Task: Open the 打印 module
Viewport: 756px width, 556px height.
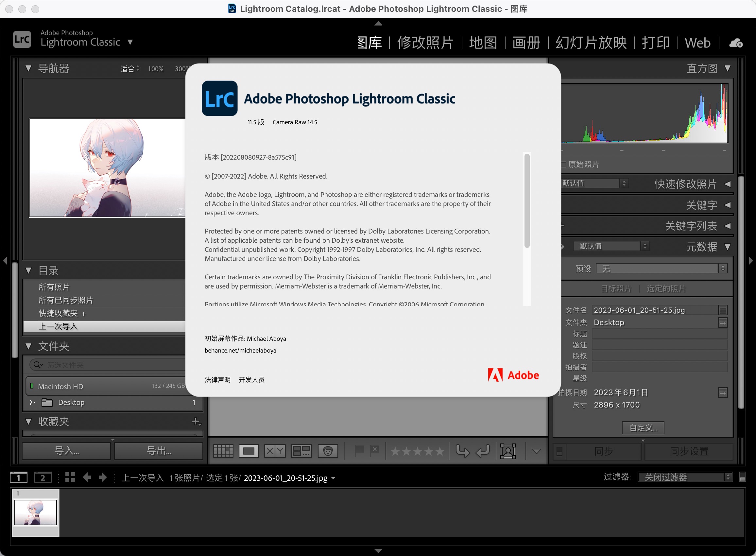Action: click(x=656, y=43)
